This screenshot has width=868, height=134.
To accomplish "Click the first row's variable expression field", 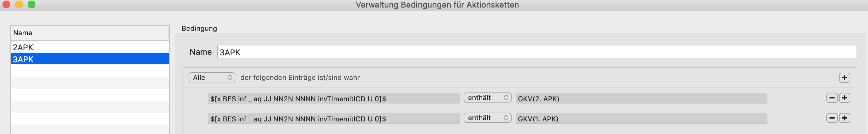I will [333, 98].
